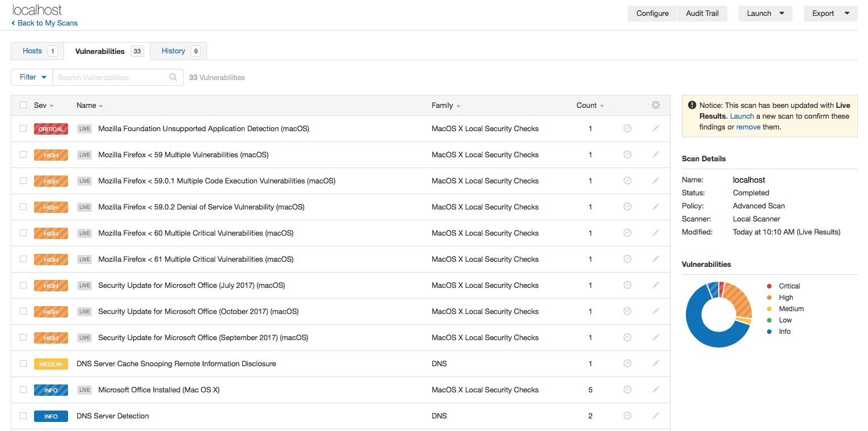The height and width of the screenshot is (431, 868).
Task: Click the checkmark circle icon on the Critical Mozilla row
Action: 627,129
